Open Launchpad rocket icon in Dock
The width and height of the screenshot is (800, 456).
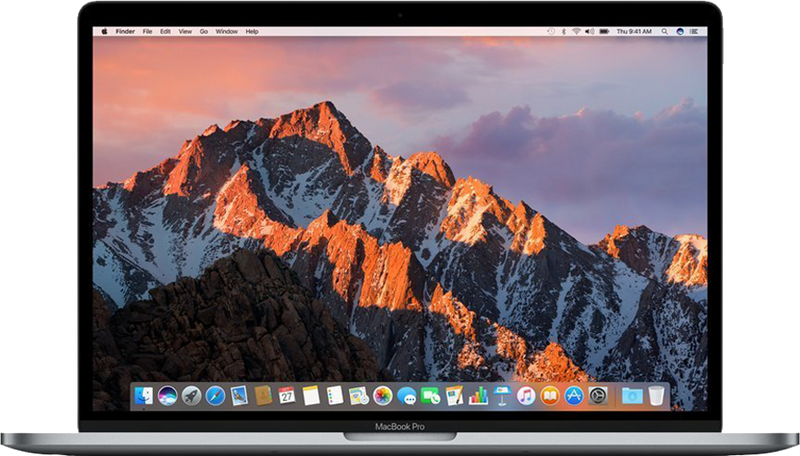tap(191, 395)
